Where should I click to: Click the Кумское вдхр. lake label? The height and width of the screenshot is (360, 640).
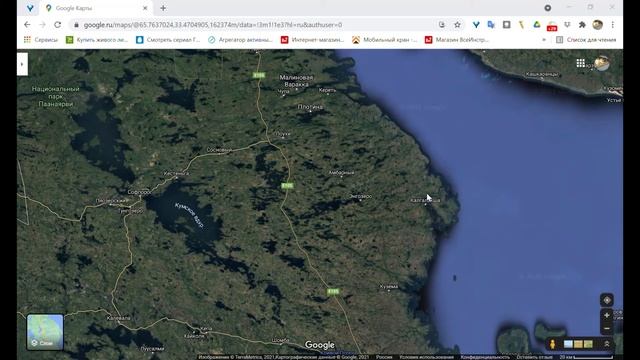(189, 216)
